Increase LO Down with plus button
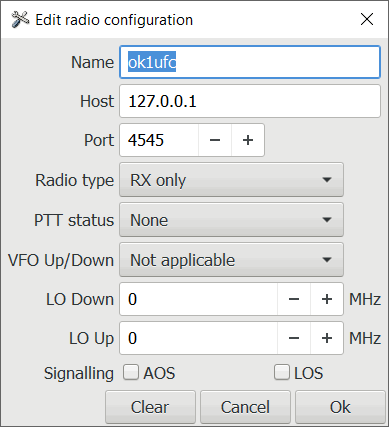 click(x=327, y=299)
